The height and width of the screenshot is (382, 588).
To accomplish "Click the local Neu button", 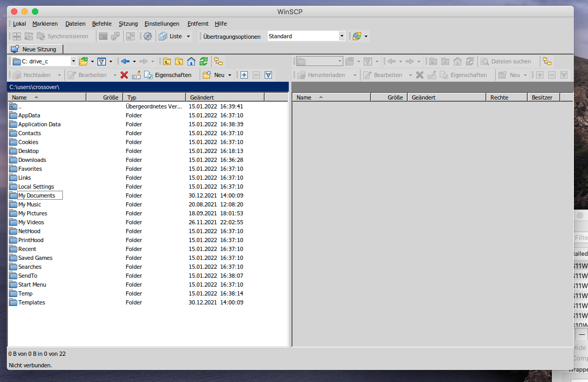I will click(x=214, y=75).
